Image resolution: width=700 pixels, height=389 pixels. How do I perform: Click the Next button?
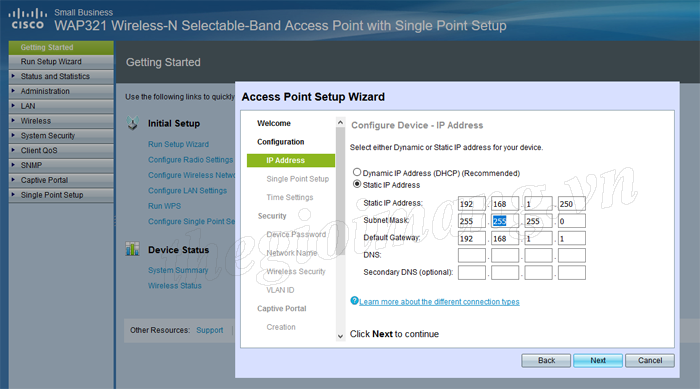[598, 360]
